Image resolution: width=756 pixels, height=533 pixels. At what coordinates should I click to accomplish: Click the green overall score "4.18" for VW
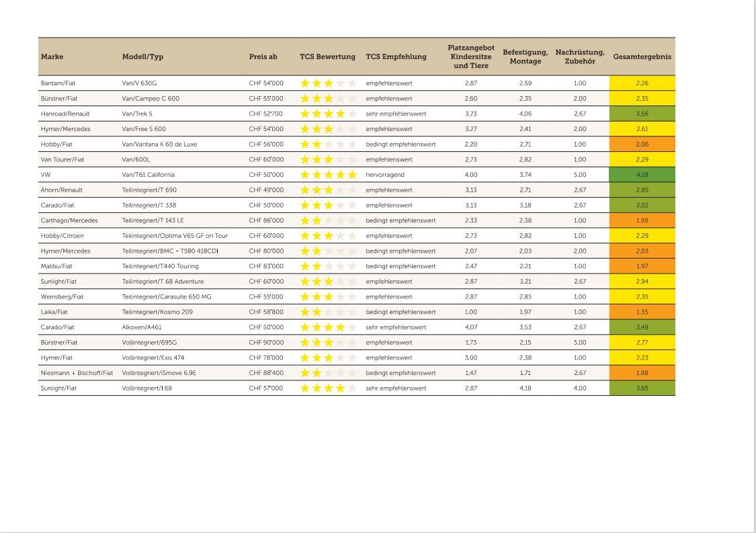tap(642, 175)
